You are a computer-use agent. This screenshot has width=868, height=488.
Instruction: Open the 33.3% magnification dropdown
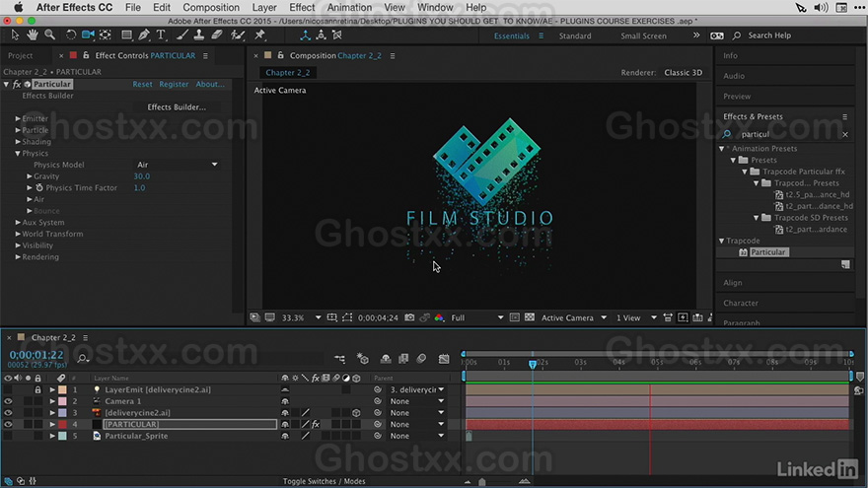pyautogui.click(x=302, y=317)
